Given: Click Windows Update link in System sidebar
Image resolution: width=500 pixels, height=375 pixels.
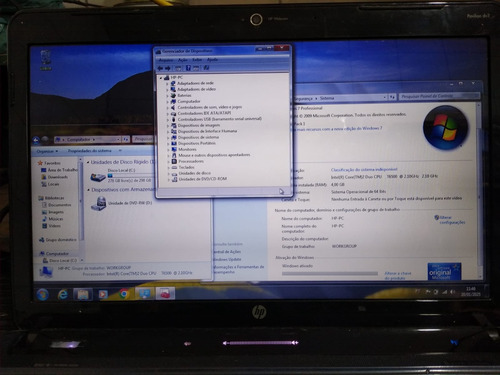Looking at the screenshot, I should (227, 259).
